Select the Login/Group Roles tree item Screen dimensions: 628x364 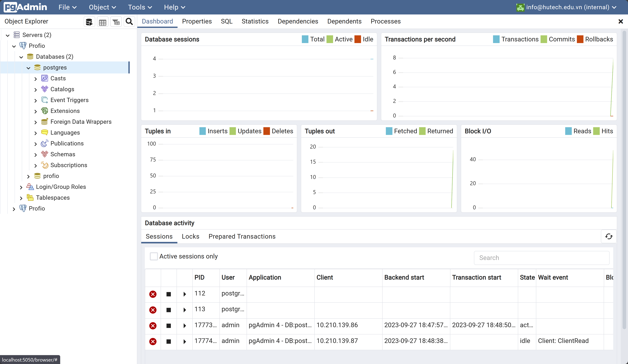[x=61, y=187]
